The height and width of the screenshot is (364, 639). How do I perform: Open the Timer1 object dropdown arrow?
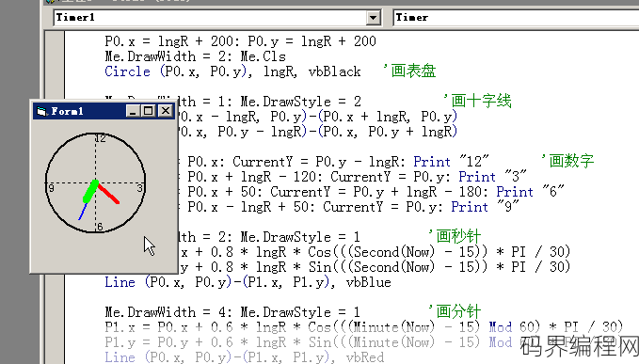pyautogui.click(x=373, y=18)
